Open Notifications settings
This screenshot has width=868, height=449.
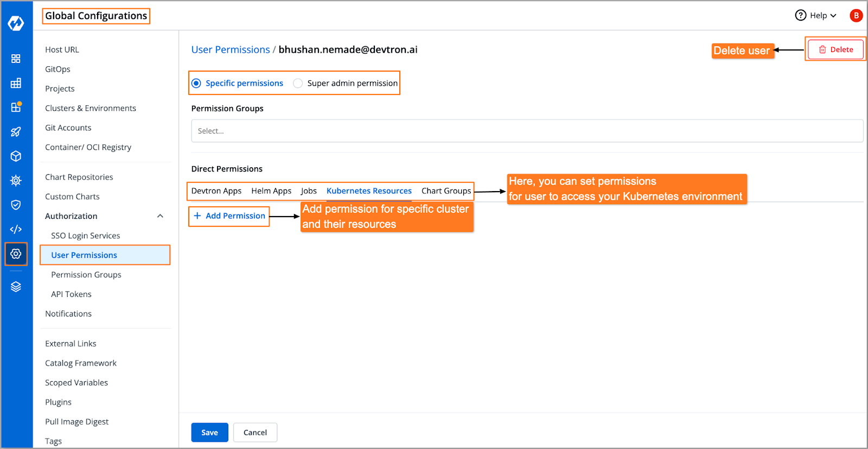68,314
